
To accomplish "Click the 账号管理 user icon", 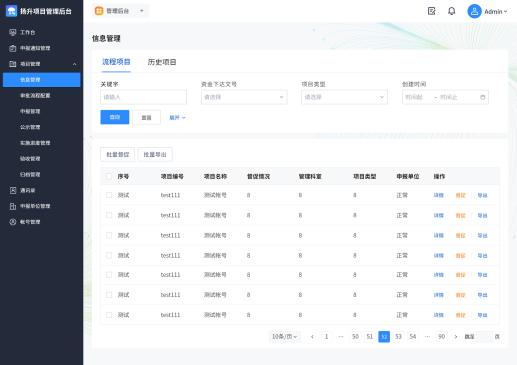I will pyautogui.click(x=13, y=222).
